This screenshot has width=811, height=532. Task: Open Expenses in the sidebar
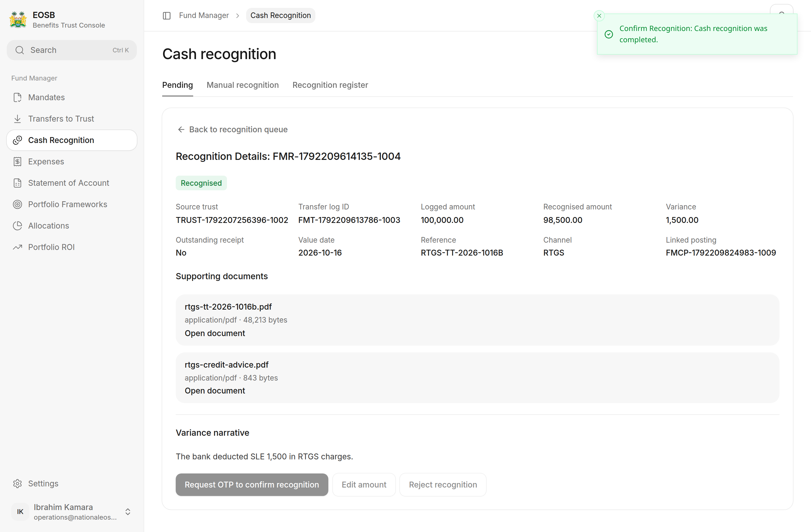(72, 162)
